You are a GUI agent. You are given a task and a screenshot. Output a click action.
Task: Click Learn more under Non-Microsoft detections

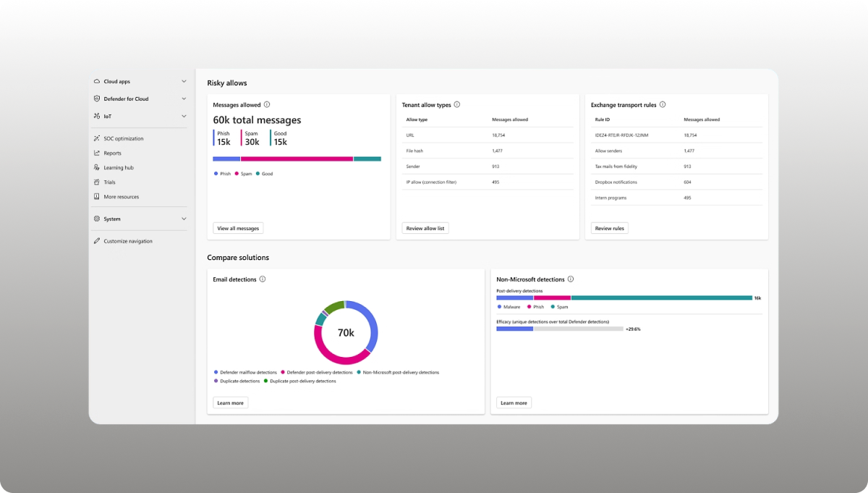click(514, 403)
